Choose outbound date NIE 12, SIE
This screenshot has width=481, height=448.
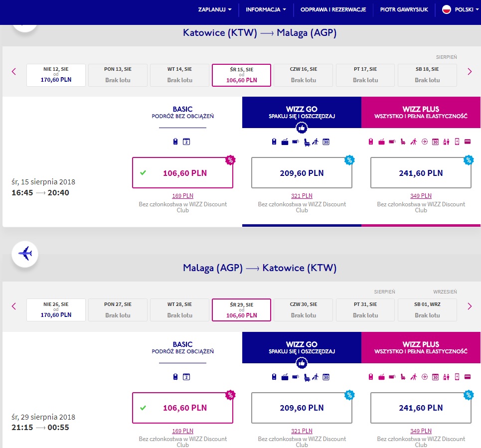coord(56,75)
